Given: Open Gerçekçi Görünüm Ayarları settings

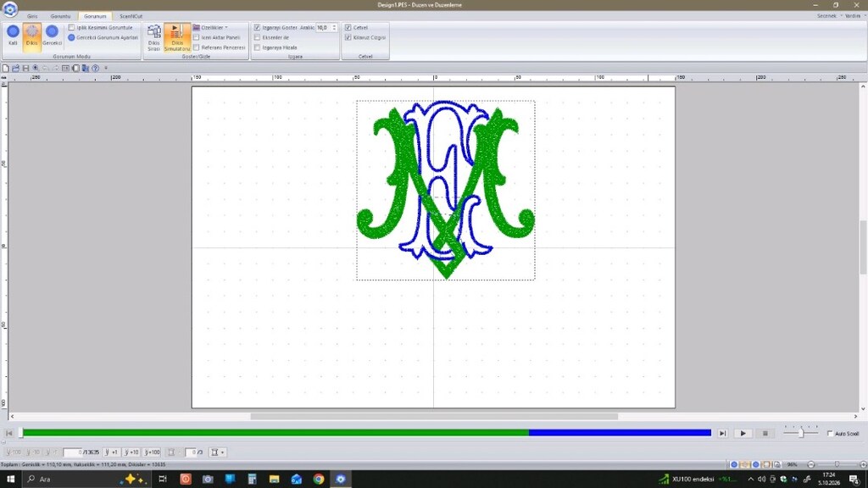Looking at the screenshot, I should [103, 37].
